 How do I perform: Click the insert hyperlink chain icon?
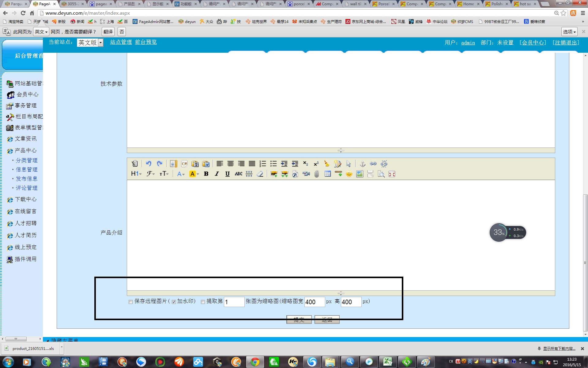click(x=373, y=164)
